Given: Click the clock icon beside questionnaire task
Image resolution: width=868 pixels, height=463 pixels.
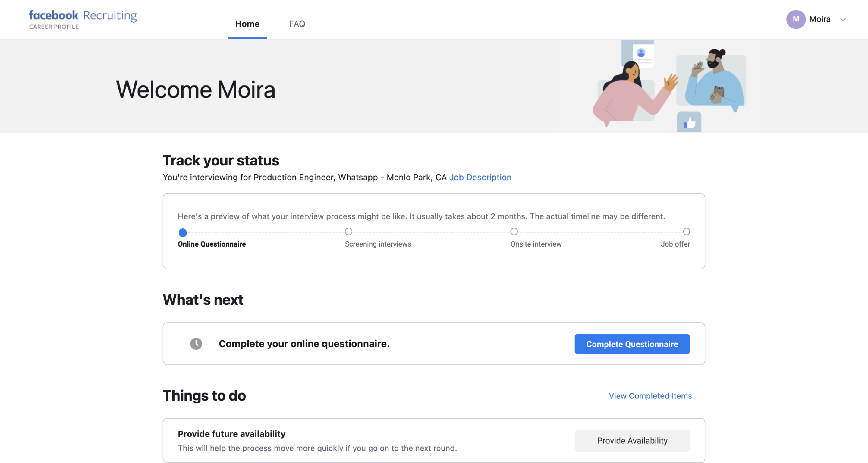Looking at the screenshot, I should [196, 344].
